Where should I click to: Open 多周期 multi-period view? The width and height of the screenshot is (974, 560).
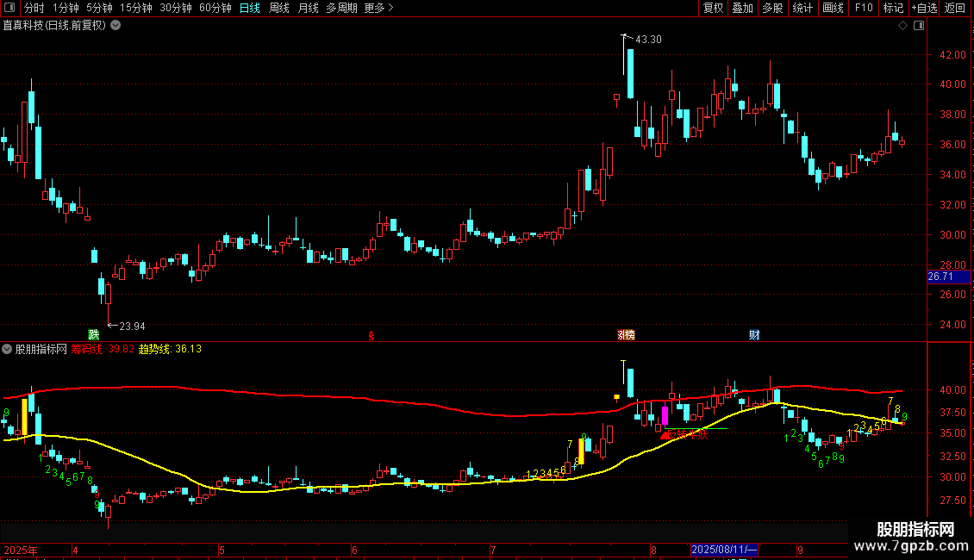pos(341,8)
